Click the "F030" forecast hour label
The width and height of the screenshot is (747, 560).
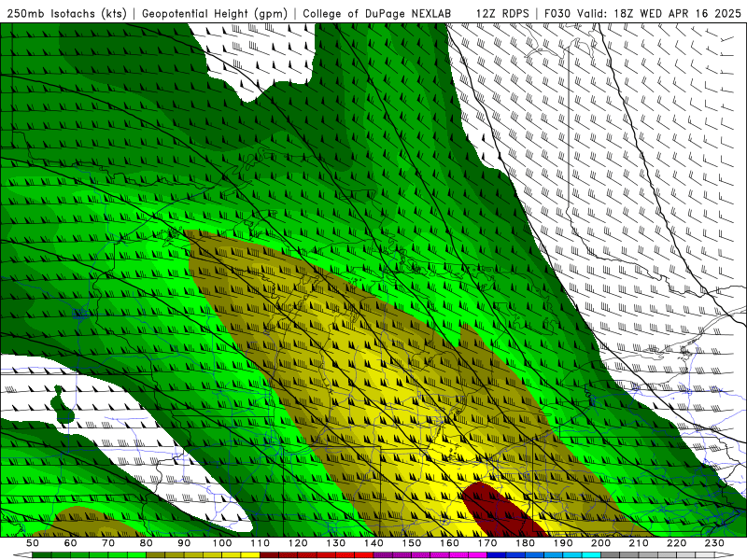[x=557, y=14]
